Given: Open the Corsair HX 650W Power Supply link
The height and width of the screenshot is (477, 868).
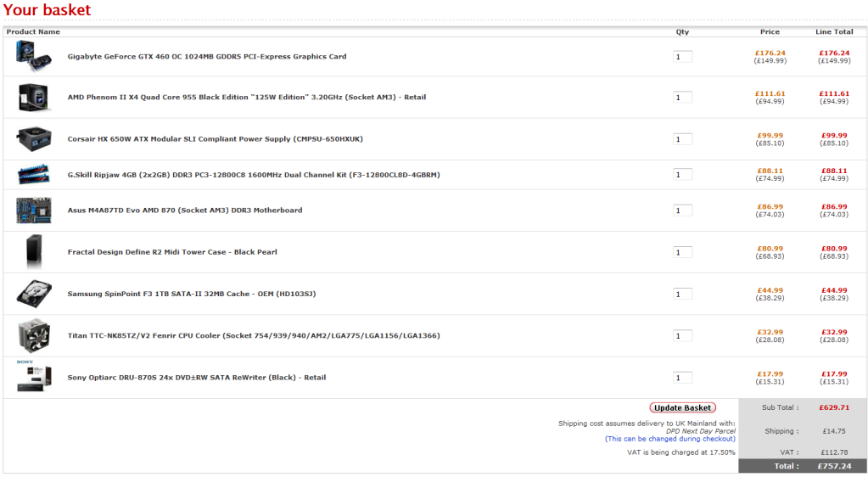Looking at the screenshot, I should [x=216, y=139].
